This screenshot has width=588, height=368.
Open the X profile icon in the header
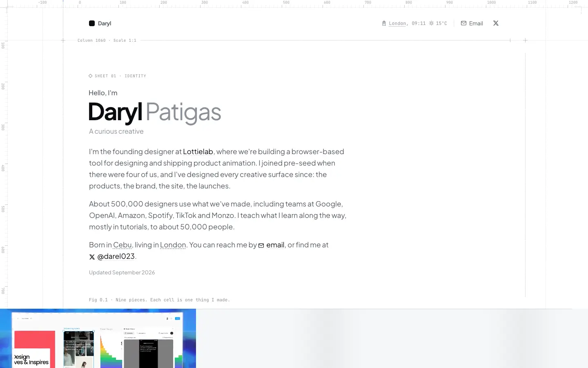(496, 23)
